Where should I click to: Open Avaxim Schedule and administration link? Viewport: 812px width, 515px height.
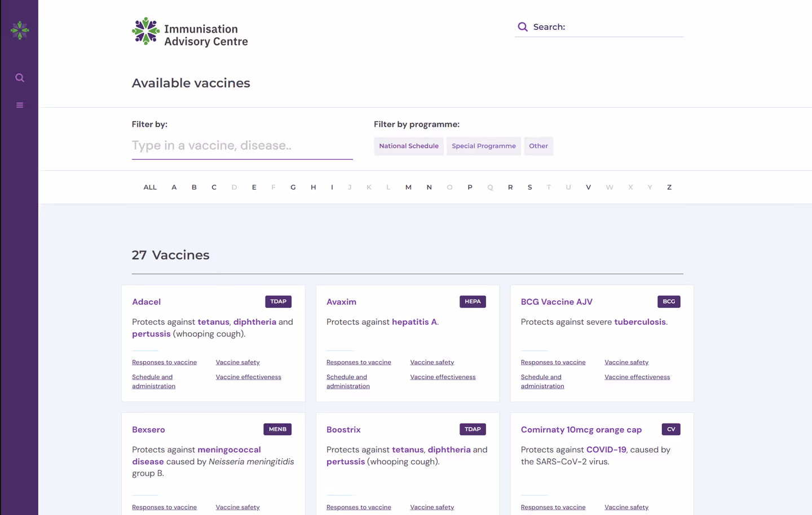click(x=348, y=381)
